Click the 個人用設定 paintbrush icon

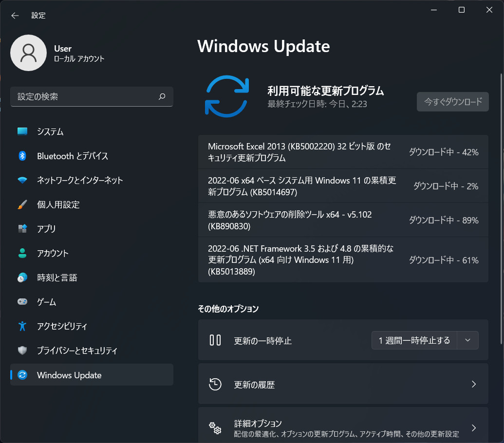(x=22, y=204)
